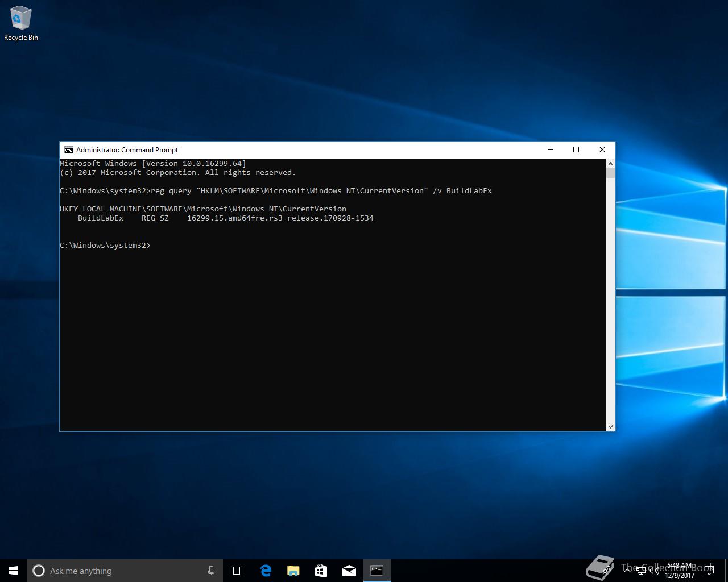Image resolution: width=728 pixels, height=582 pixels.
Task: Launch Microsoft Store from taskbar
Action: pos(321,571)
